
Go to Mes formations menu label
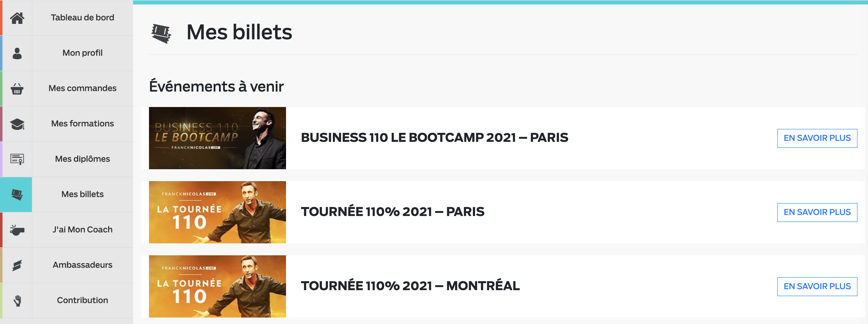coord(82,123)
